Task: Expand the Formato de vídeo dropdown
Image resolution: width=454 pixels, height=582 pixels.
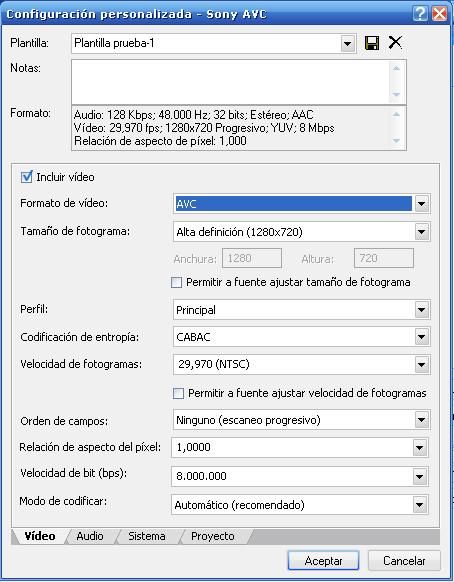Action: (x=421, y=204)
